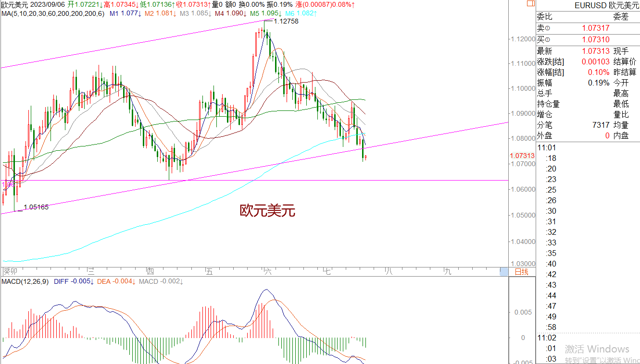The height and width of the screenshot is (364, 640).
Task: Click the 1.05000 price axis label
Action: [x=523, y=216]
